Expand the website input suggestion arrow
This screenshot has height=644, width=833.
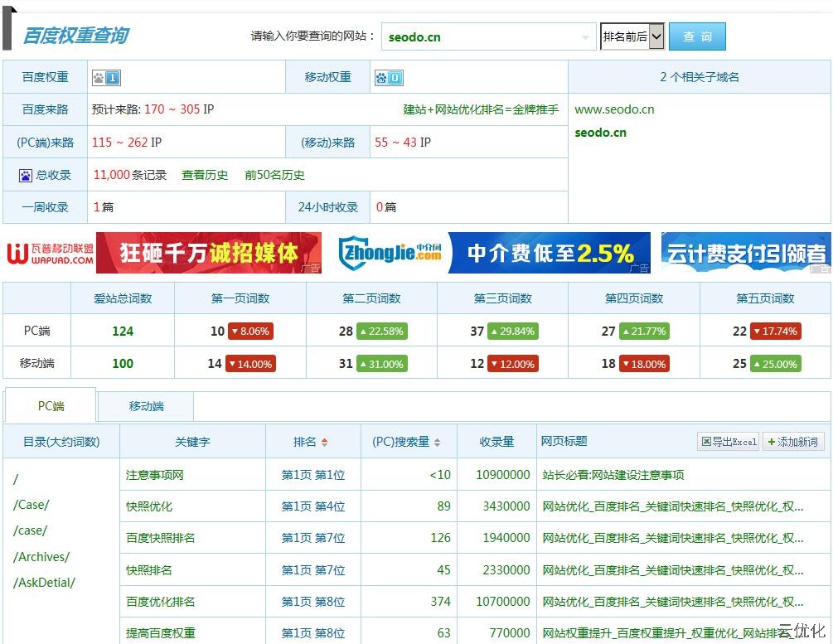click(585, 37)
